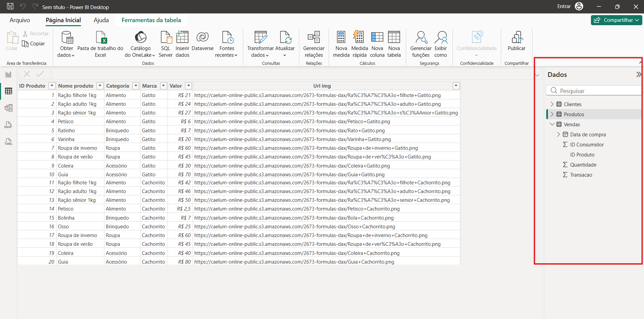Click URL ending Varinha+Gatito.png

click(293, 139)
